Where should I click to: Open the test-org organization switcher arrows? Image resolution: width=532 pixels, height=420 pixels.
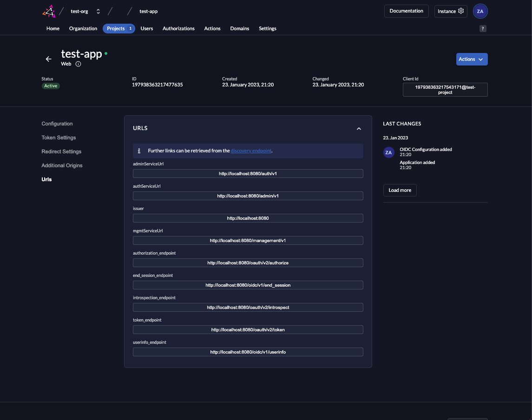pyautogui.click(x=98, y=11)
